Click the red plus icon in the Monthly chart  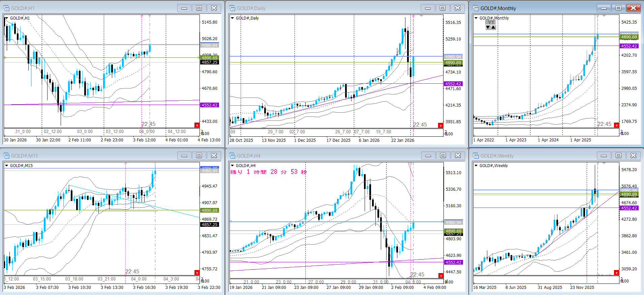(x=616, y=125)
